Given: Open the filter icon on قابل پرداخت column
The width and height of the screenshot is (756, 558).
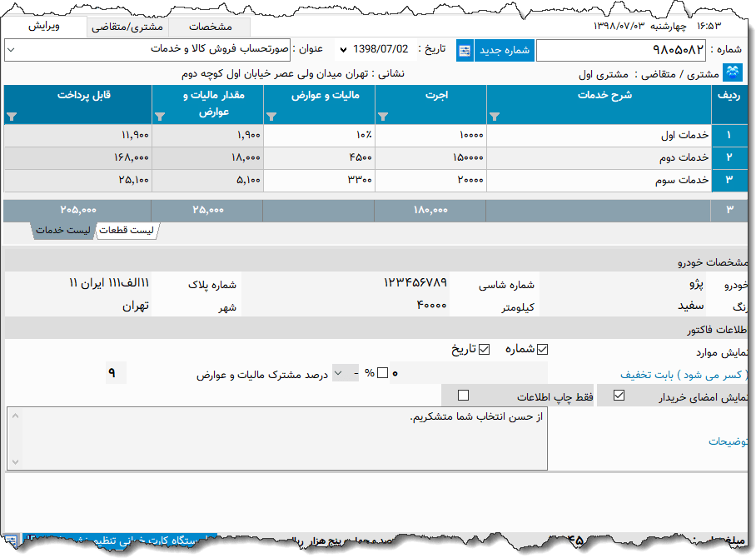Looking at the screenshot, I should click(x=12, y=117).
